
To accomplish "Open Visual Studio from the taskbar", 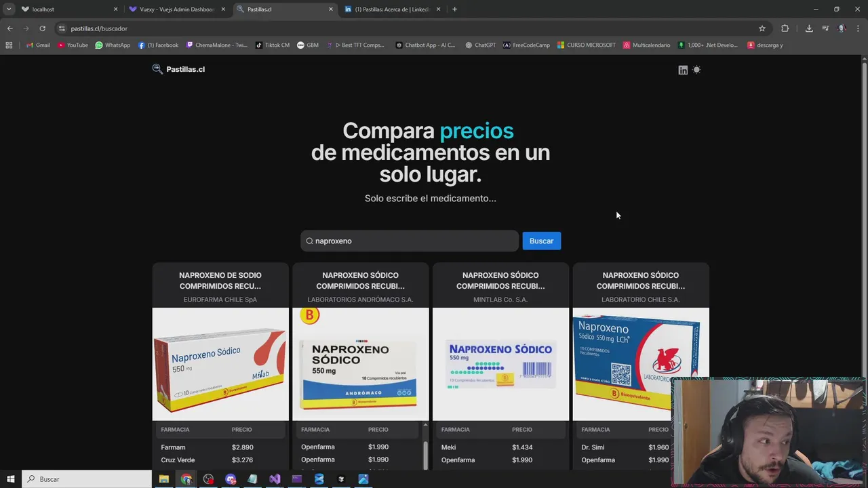I will click(275, 479).
